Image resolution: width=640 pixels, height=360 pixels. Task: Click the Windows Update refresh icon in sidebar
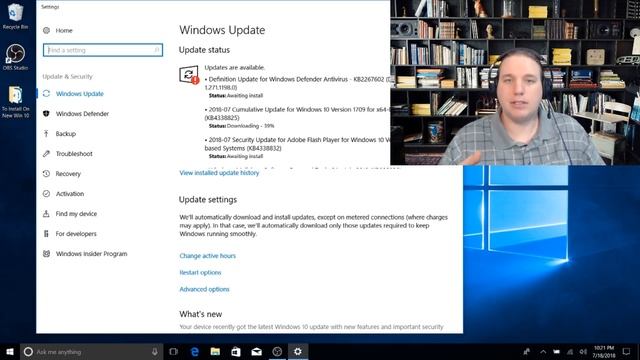(x=47, y=93)
